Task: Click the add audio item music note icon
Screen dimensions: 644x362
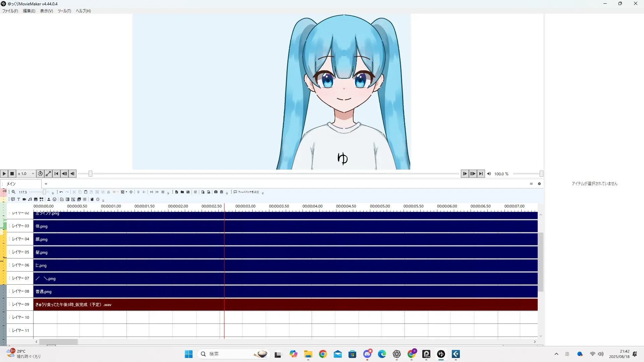Action: 30,199
